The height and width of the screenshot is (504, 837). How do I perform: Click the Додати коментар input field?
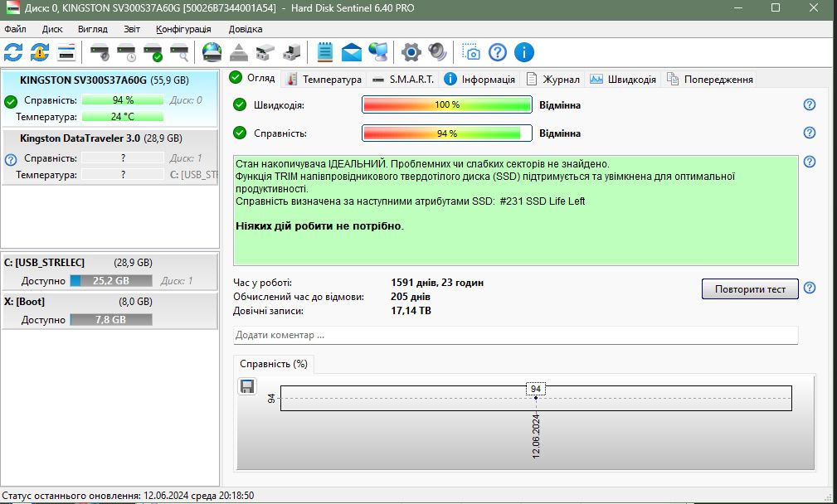(x=516, y=336)
